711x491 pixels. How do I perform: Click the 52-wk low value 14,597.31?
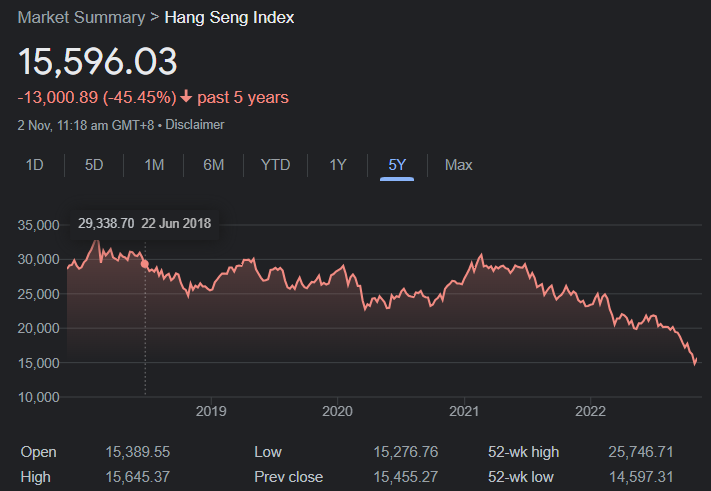click(x=641, y=477)
